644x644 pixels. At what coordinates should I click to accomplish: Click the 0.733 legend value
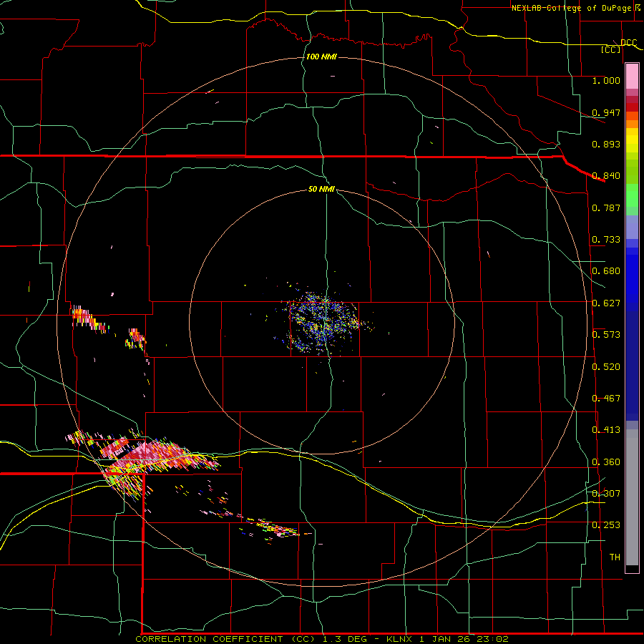(606, 240)
